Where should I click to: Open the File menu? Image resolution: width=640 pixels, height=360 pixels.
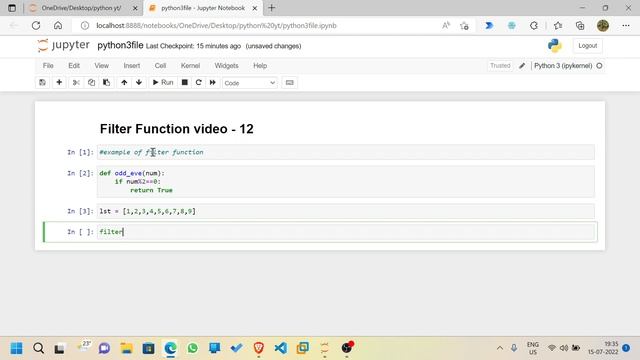click(48, 66)
